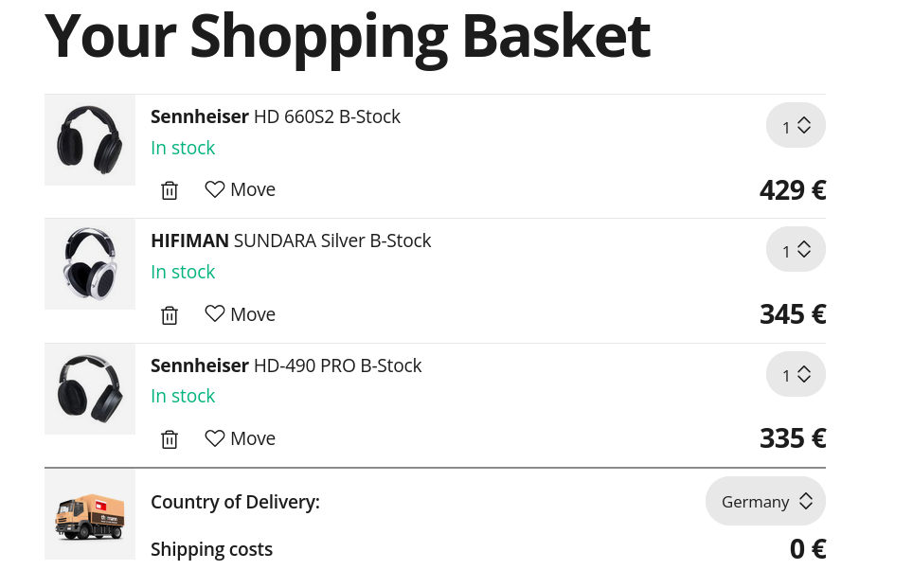This screenshot has width=913, height=588.
Task: Click the Sennheiser HD 660S2 headphone thumbnail
Action: click(x=90, y=140)
